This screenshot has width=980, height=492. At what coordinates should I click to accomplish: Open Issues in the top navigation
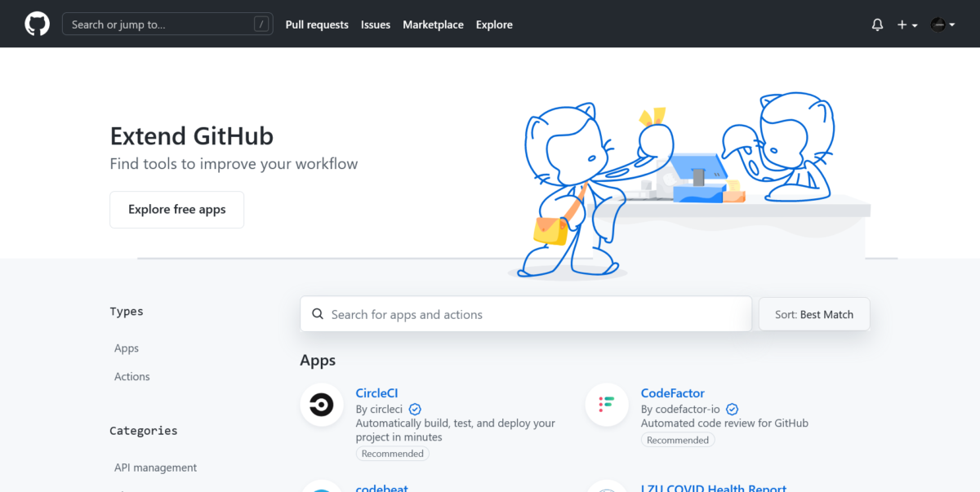coord(376,24)
